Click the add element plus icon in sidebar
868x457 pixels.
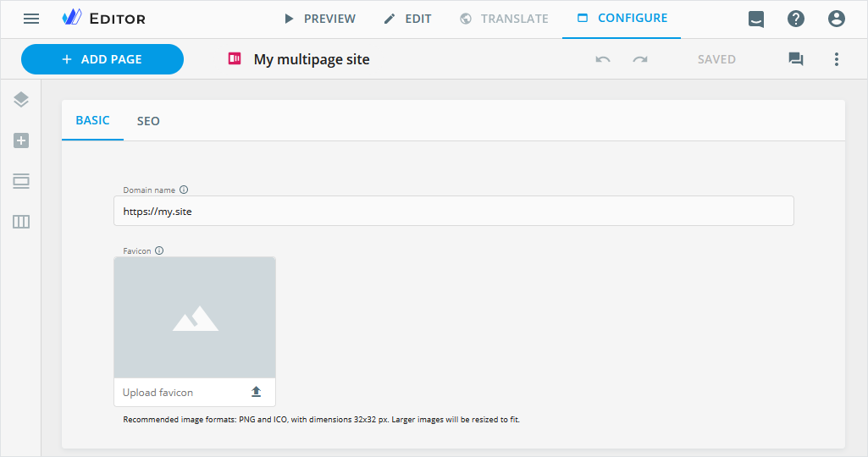[x=21, y=140]
